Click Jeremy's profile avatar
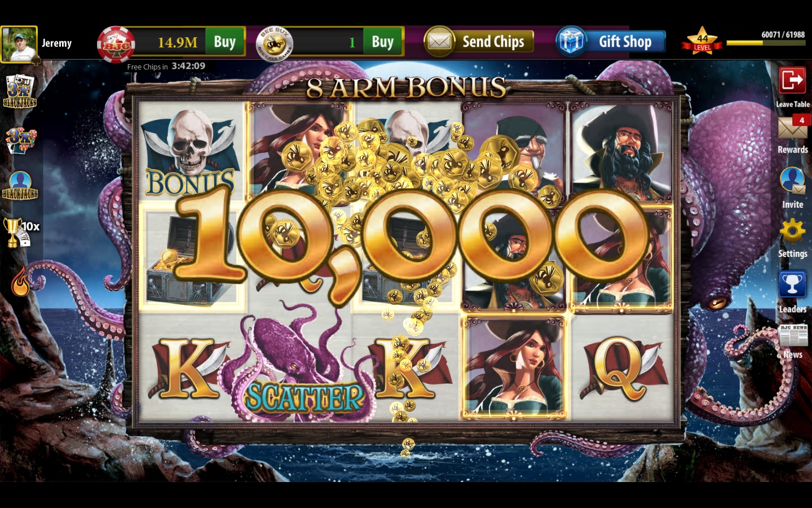The image size is (812, 508). [x=19, y=44]
